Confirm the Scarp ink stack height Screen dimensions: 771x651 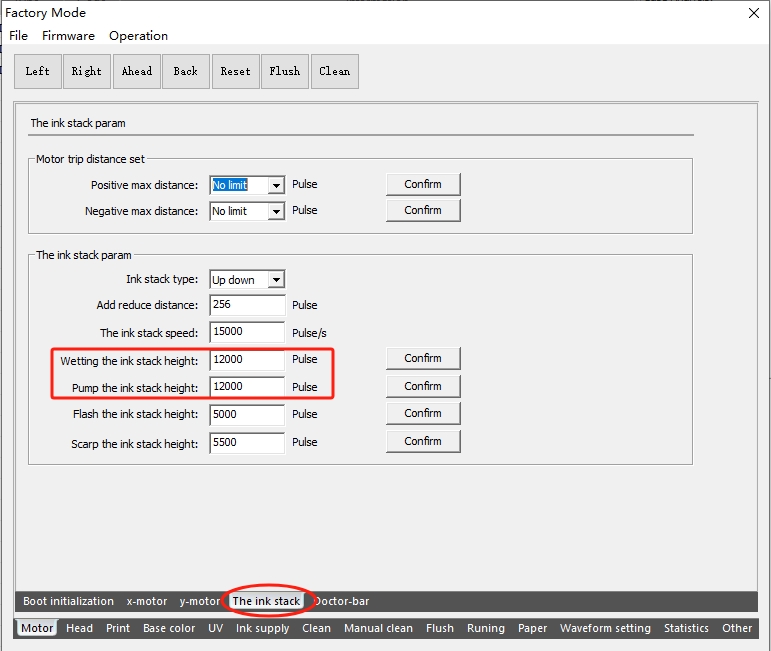point(423,441)
